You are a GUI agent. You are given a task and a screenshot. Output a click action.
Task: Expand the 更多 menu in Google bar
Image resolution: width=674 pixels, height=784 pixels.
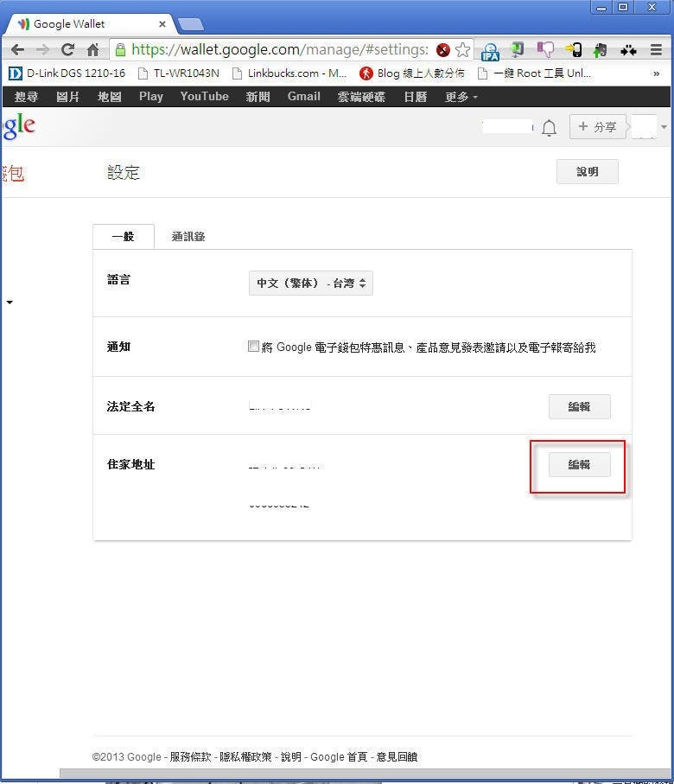coord(461,97)
